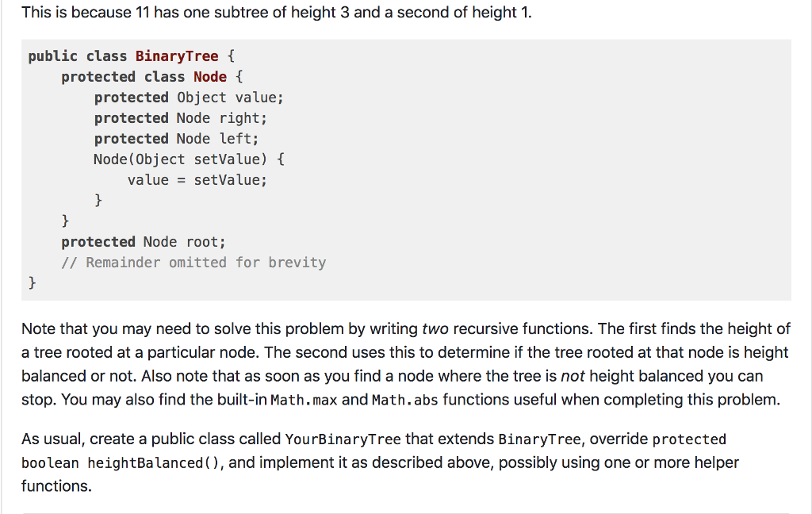Click the 'value = setValue;' assignment line
This screenshot has height=514, width=812.
coord(197,180)
